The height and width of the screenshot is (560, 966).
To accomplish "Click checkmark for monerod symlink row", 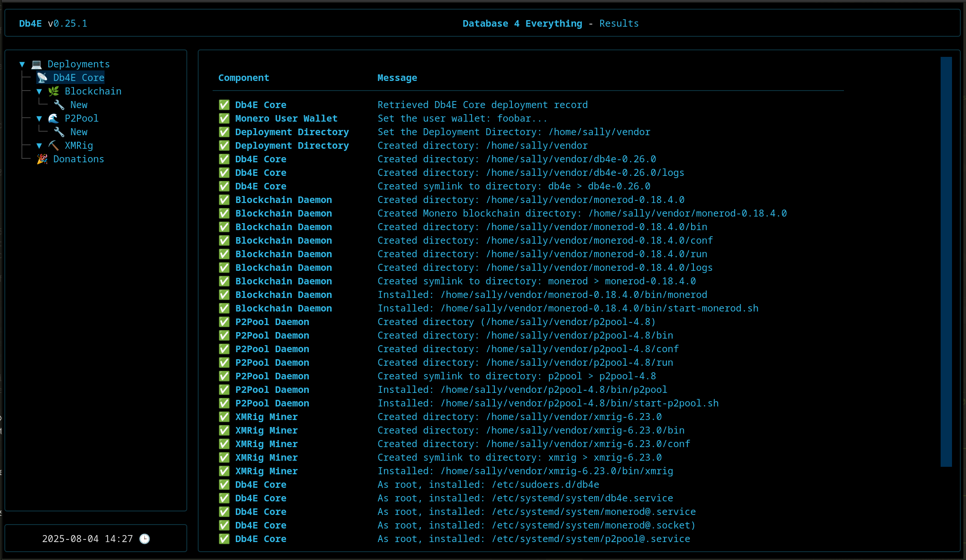I will [x=224, y=281].
